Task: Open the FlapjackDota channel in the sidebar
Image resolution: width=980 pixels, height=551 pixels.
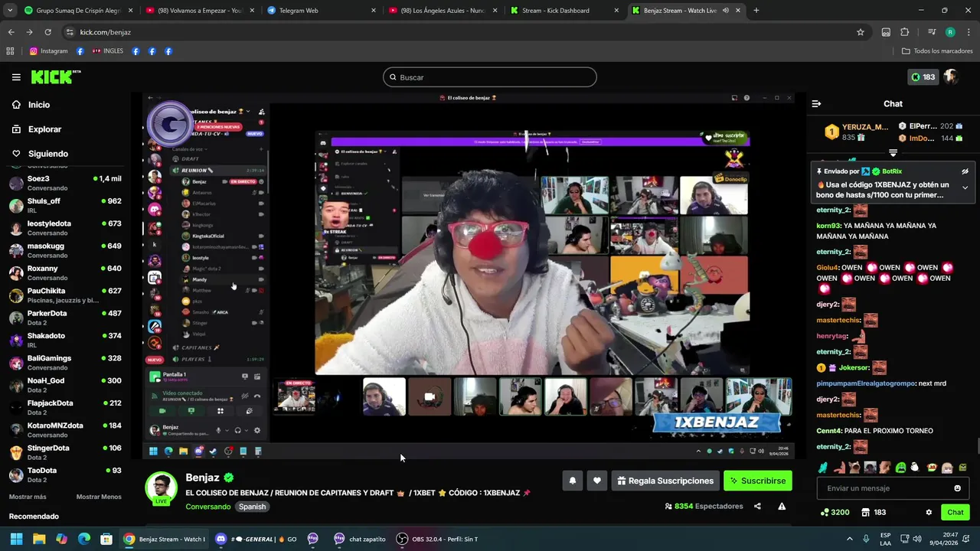Action: pos(65,407)
